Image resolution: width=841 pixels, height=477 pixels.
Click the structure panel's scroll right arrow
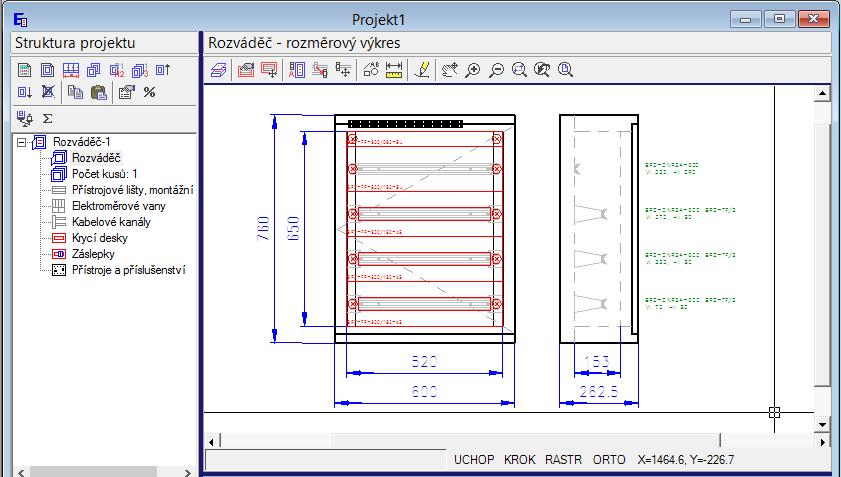coord(187,473)
